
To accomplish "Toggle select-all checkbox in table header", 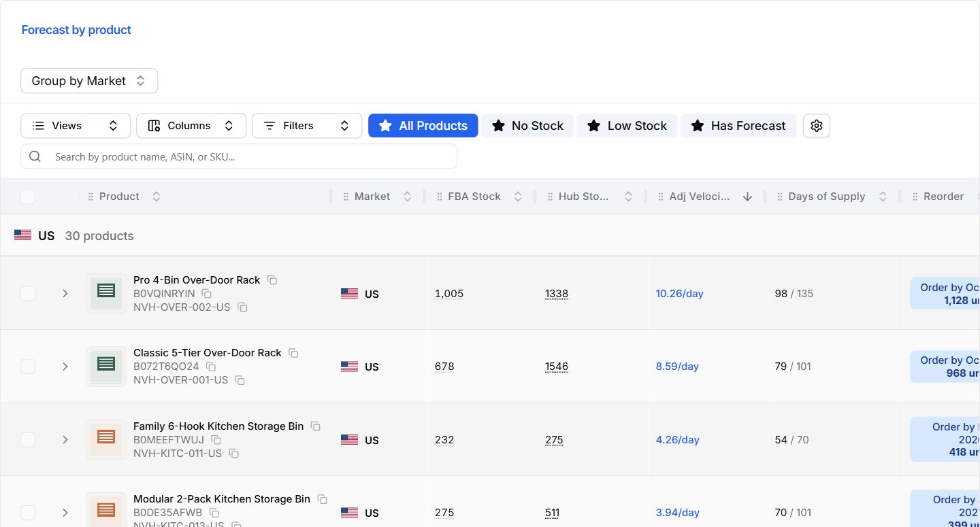I will coord(28,197).
